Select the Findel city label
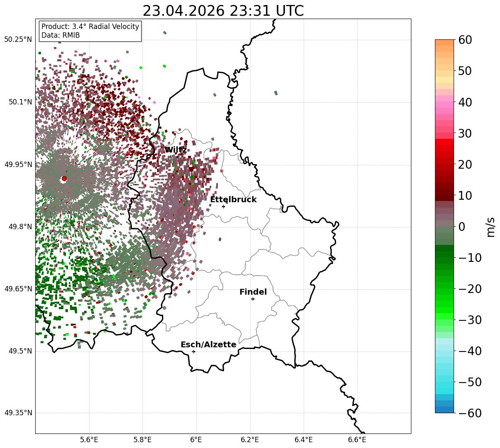The image size is (500, 448). pyautogui.click(x=253, y=292)
